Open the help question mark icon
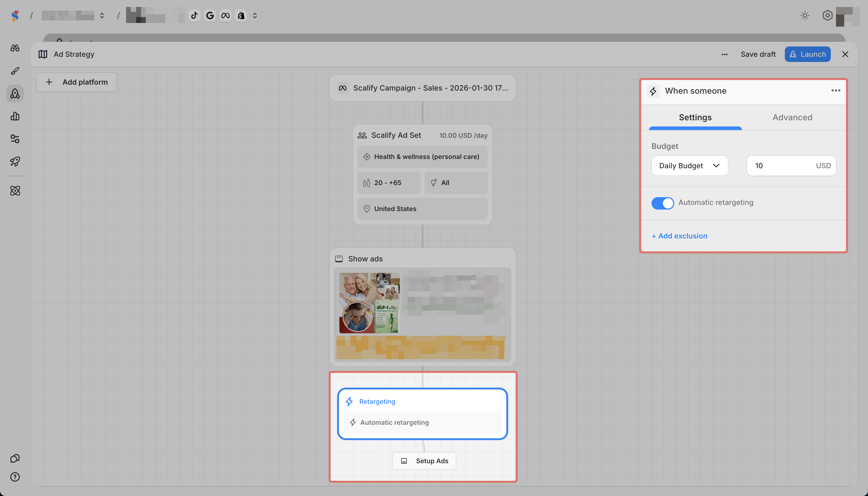868x496 pixels. point(15,477)
